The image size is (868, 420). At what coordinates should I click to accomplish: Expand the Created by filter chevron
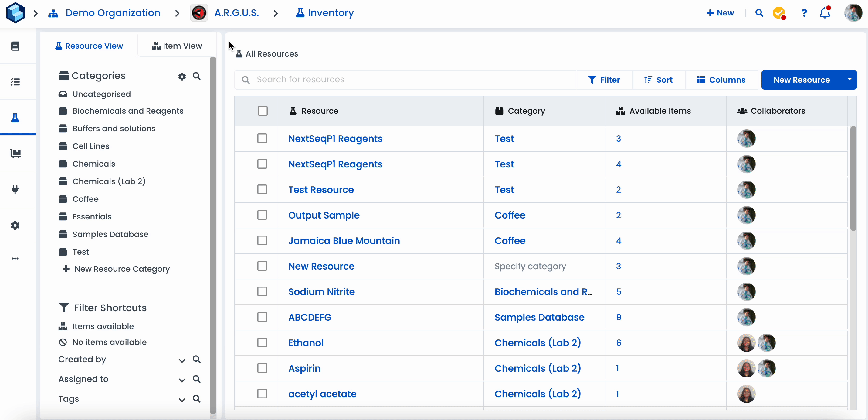(182, 360)
